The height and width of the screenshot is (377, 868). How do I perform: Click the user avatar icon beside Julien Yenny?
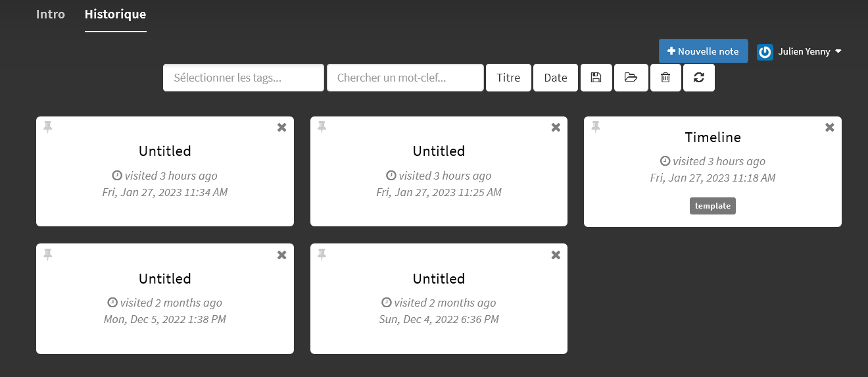click(x=765, y=52)
